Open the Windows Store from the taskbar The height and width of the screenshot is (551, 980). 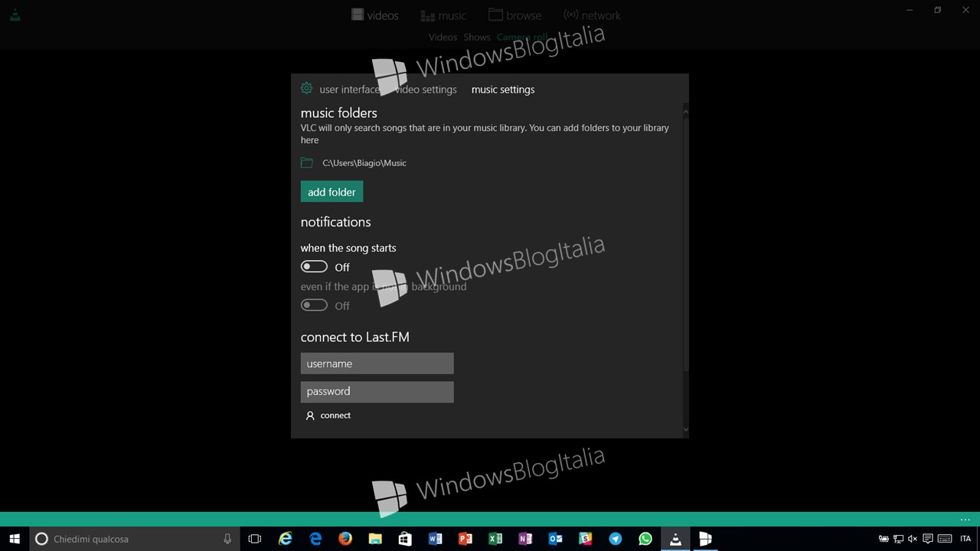pos(405,539)
